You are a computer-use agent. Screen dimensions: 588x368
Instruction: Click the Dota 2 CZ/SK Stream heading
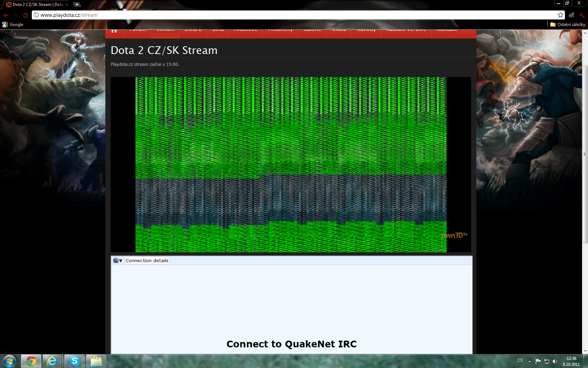point(164,50)
